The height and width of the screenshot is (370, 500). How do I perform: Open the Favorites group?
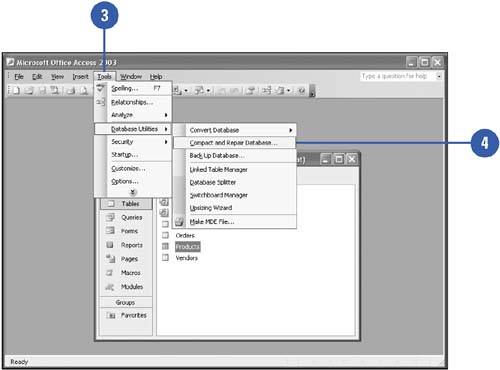[x=126, y=315]
